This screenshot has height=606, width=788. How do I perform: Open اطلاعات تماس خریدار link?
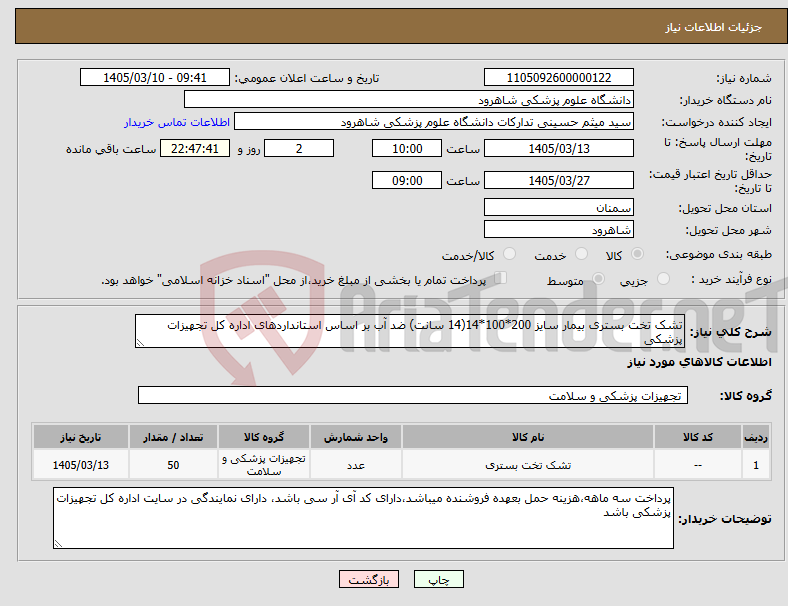[x=177, y=122]
